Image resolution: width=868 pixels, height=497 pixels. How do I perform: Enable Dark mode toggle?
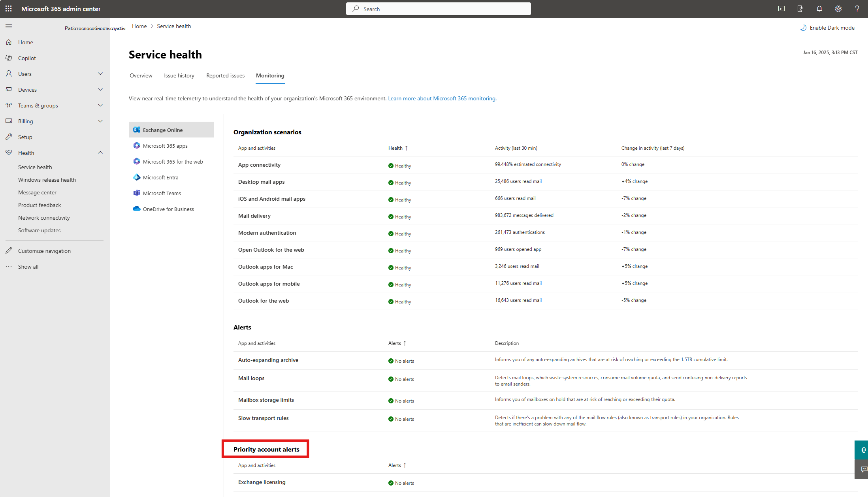tap(827, 28)
